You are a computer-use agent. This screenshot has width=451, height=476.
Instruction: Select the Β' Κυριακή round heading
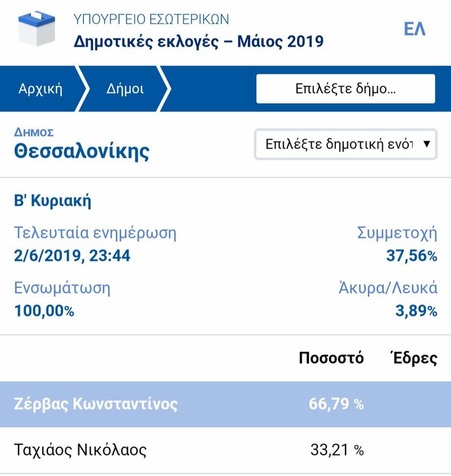(x=52, y=201)
